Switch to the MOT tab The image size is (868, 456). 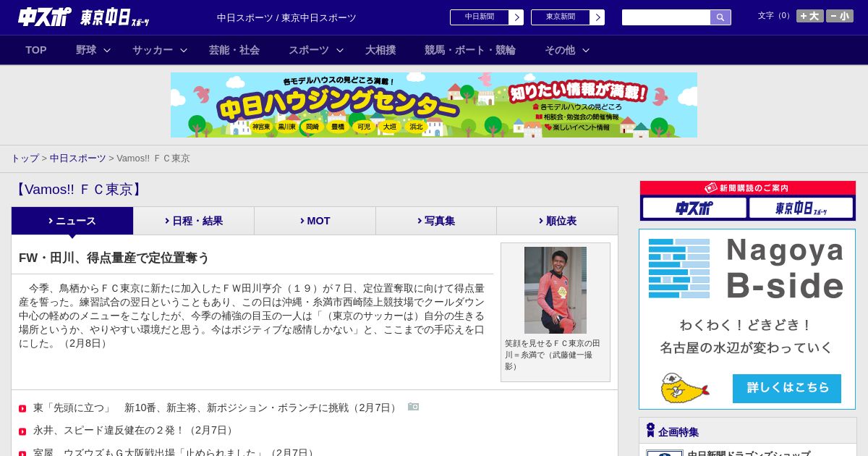click(315, 221)
